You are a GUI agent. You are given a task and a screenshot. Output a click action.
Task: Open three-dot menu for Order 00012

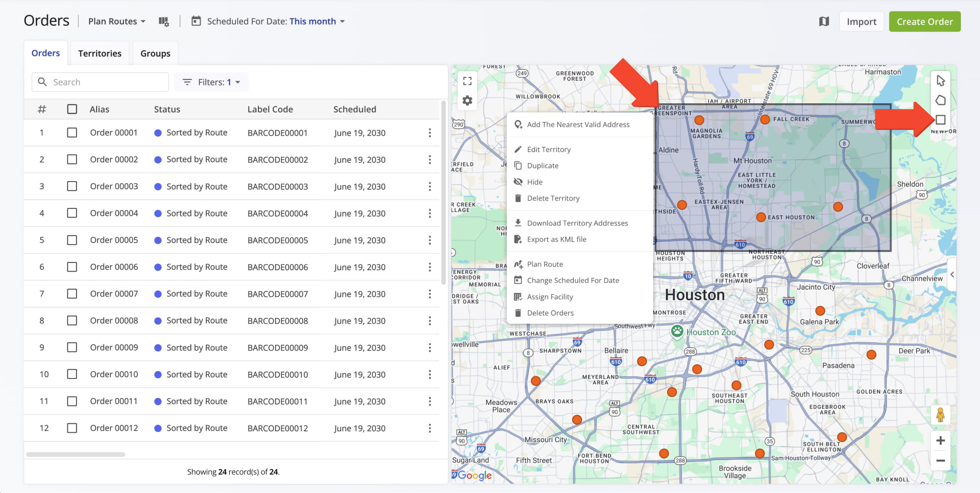tap(430, 428)
